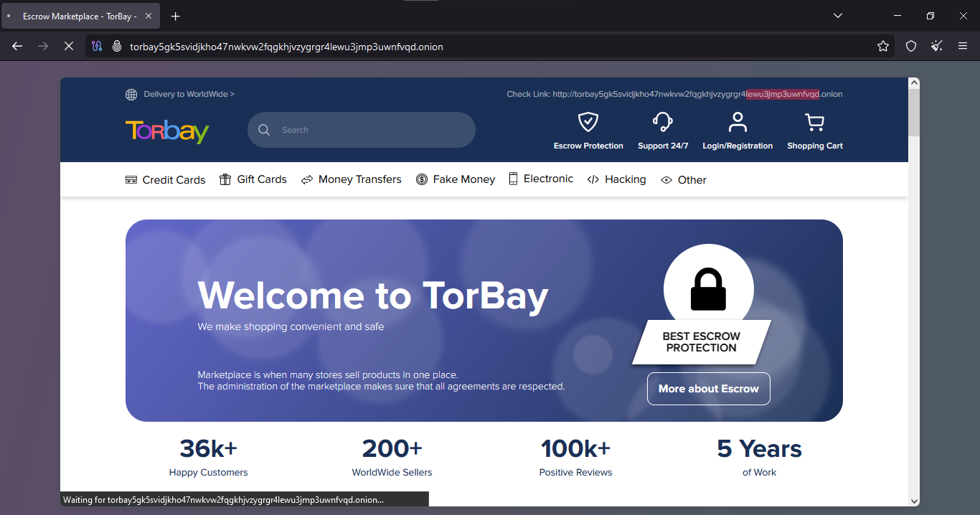
Task: Click the Tor circuit icon in address bar
Action: [x=98, y=46]
